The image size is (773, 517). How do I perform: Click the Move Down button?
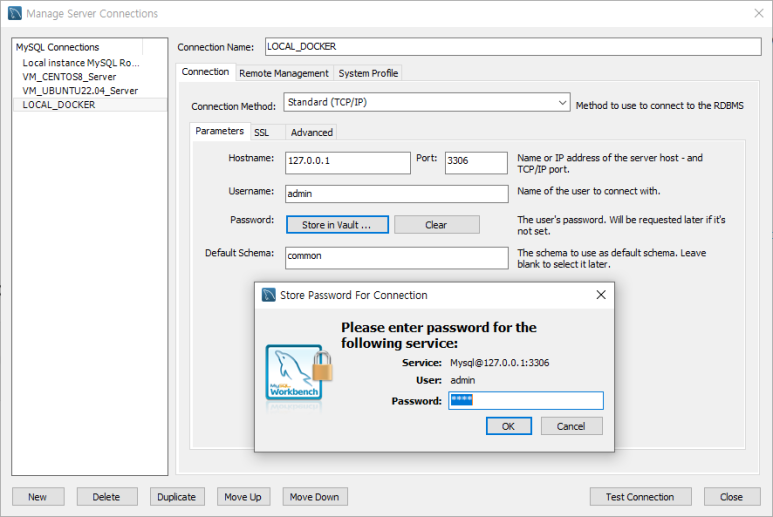pyautogui.click(x=315, y=497)
